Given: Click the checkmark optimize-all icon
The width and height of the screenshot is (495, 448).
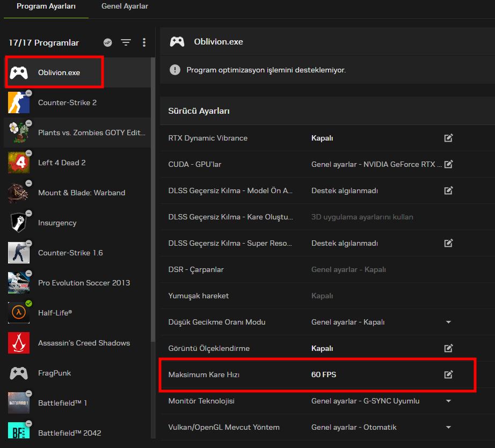Looking at the screenshot, I should (x=108, y=42).
